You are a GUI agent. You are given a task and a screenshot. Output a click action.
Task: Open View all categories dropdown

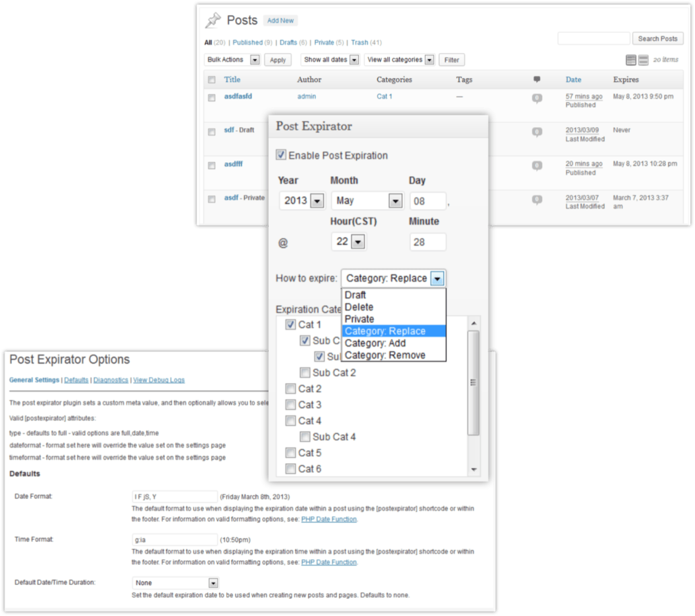[399, 60]
